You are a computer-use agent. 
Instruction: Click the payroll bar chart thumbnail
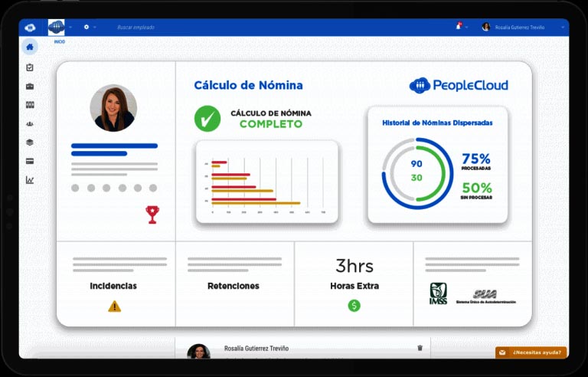click(x=267, y=182)
